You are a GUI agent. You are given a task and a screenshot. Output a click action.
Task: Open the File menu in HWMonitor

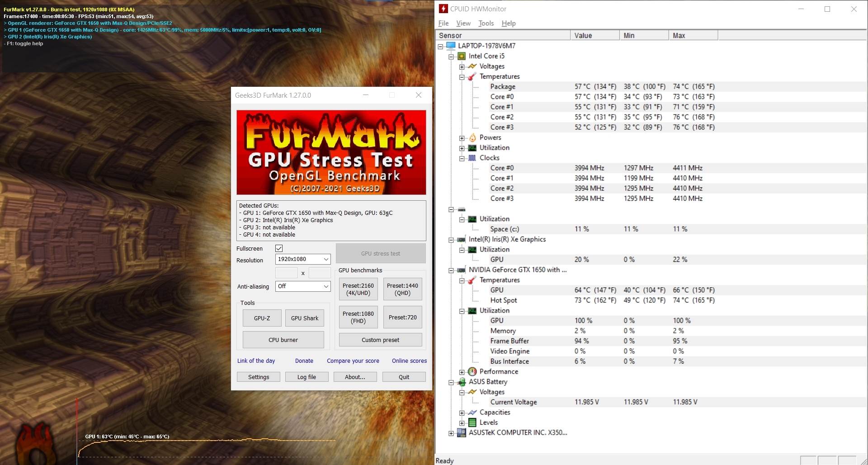click(x=443, y=23)
